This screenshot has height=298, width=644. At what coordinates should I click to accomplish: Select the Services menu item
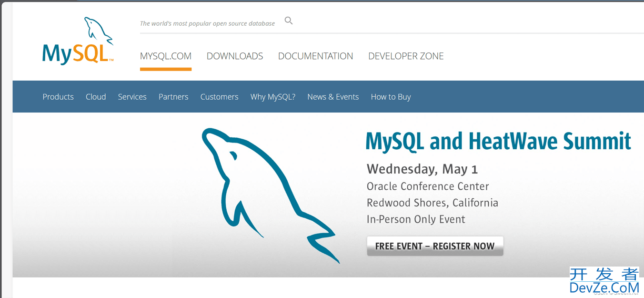click(x=132, y=97)
